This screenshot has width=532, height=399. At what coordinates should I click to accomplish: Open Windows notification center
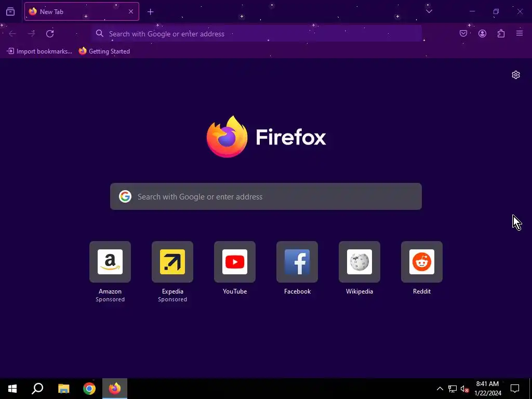515,389
